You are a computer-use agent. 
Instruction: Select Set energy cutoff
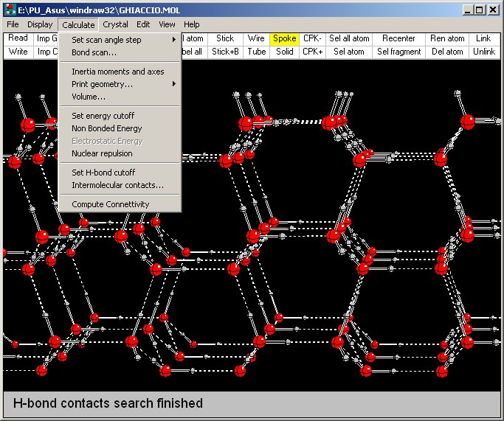click(120, 116)
